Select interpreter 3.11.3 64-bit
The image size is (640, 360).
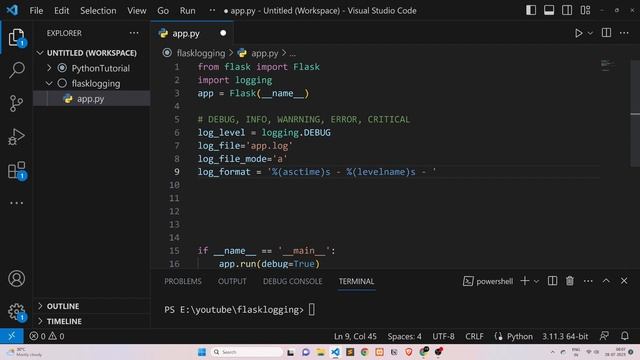(x=565, y=336)
